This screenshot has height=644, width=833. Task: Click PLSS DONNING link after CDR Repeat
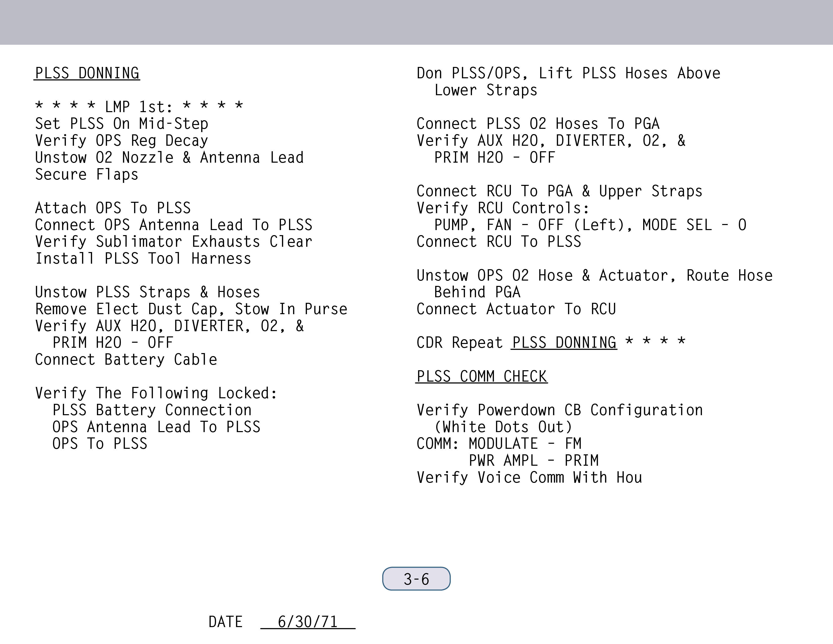click(x=564, y=343)
